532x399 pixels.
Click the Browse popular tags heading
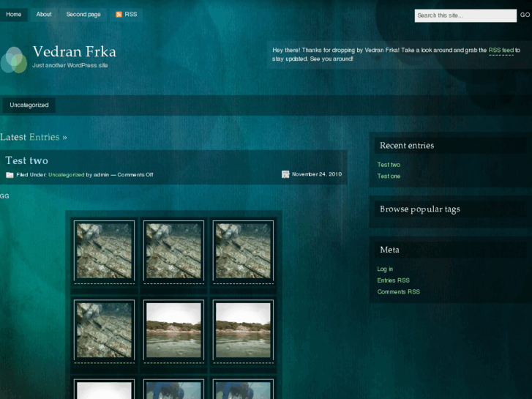420,209
